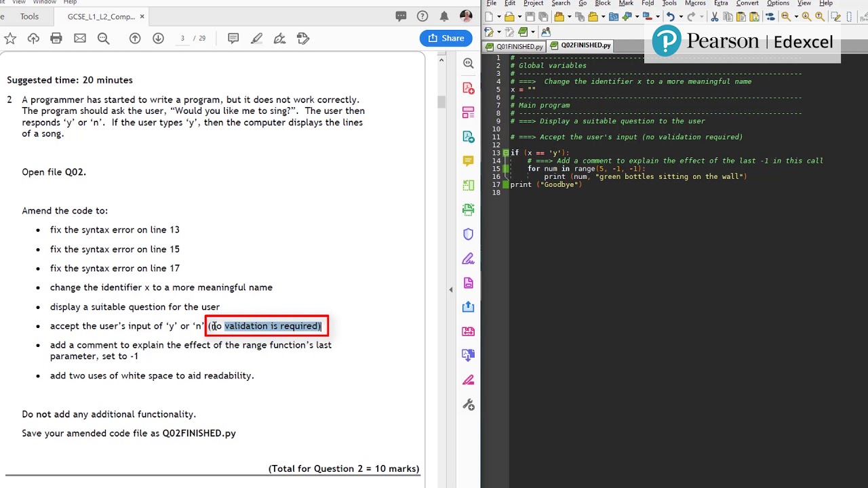This screenshot has height=488, width=868.
Task: Open the Fill & Sign tool in sidebar
Action: [469, 258]
